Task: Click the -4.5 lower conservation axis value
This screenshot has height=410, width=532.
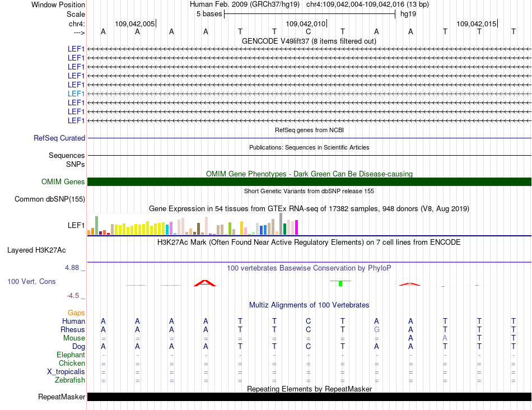Action: click(x=73, y=296)
